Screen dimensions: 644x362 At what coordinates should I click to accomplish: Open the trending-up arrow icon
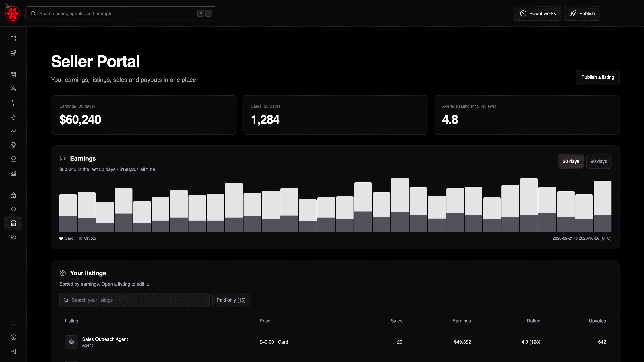click(13, 131)
